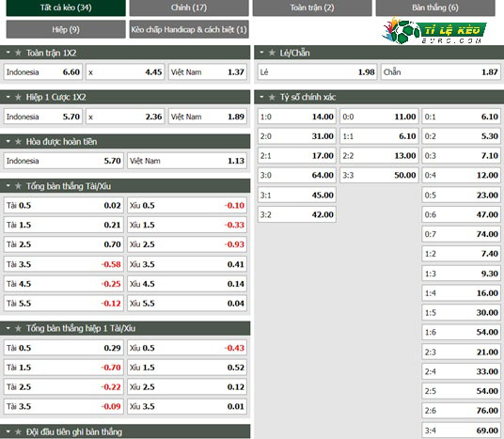Image resolution: width=504 pixels, height=439 pixels.
Task: Star the Tỷ số chính xác market
Action: click(x=272, y=97)
